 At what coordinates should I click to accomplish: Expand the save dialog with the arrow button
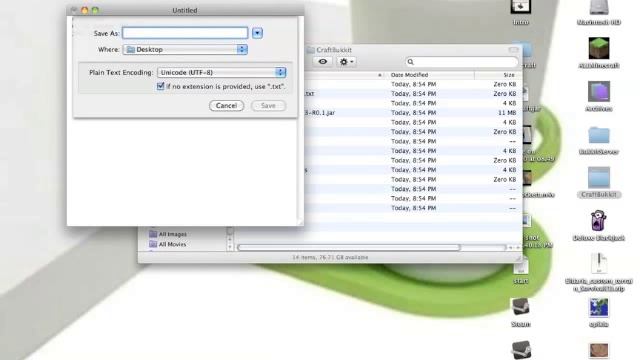[257, 33]
